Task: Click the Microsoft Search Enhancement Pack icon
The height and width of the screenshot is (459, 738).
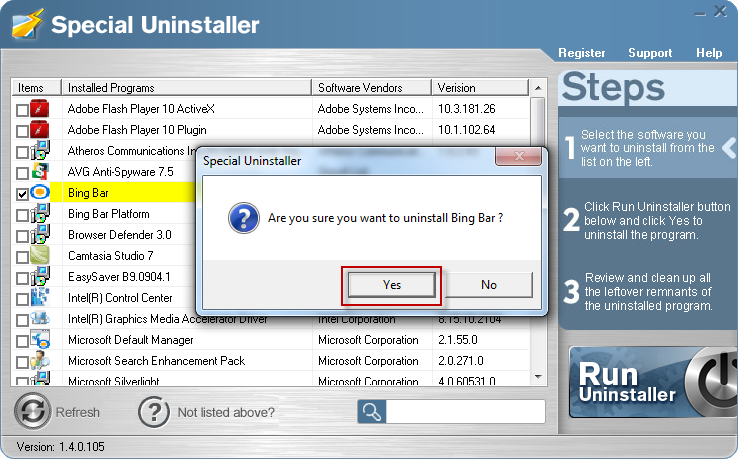Action: pos(40,360)
